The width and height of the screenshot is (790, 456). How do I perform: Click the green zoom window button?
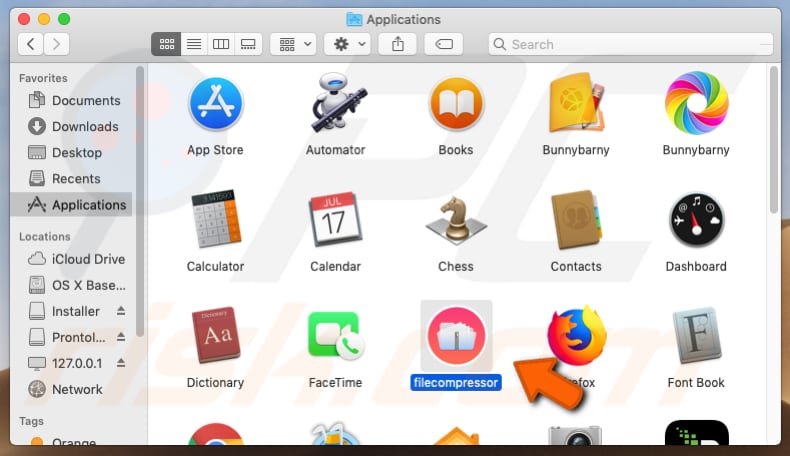coord(64,19)
